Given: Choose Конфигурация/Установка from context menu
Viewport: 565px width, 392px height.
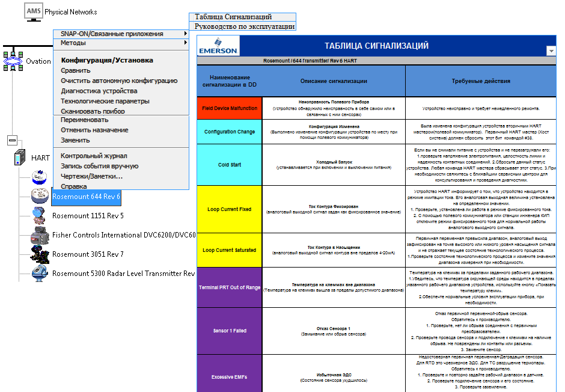Looking at the screenshot, I should click(107, 60).
